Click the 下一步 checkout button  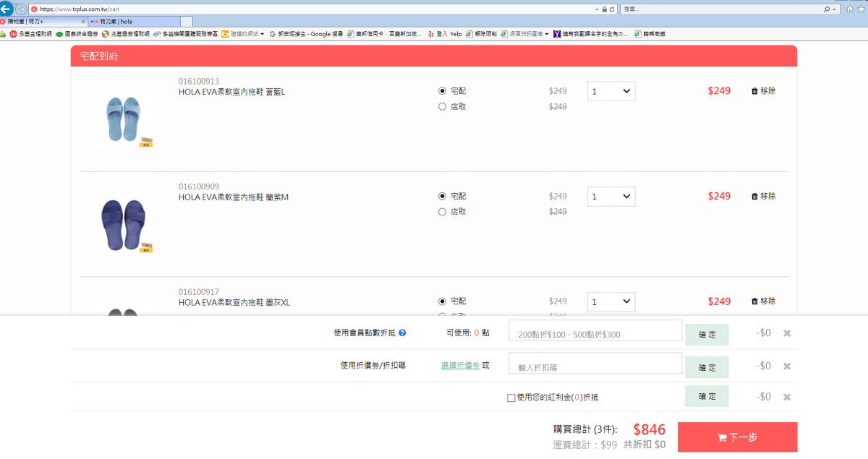(x=738, y=437)
